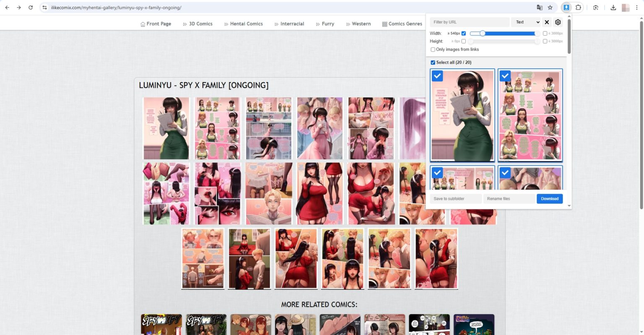Open the Chrome extensions puzzle icon
The image size is (644, 335).
(579, 7)
